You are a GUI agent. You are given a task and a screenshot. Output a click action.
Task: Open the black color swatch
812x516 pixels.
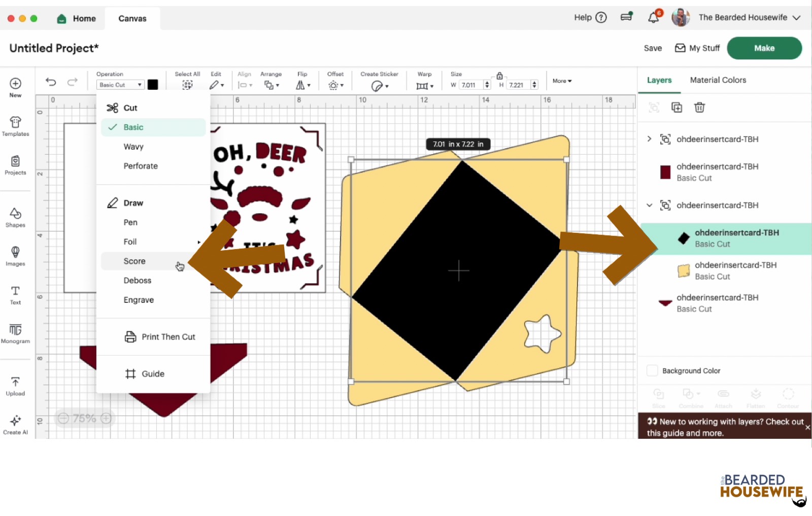pyautogui.click(x=153, y=85)
